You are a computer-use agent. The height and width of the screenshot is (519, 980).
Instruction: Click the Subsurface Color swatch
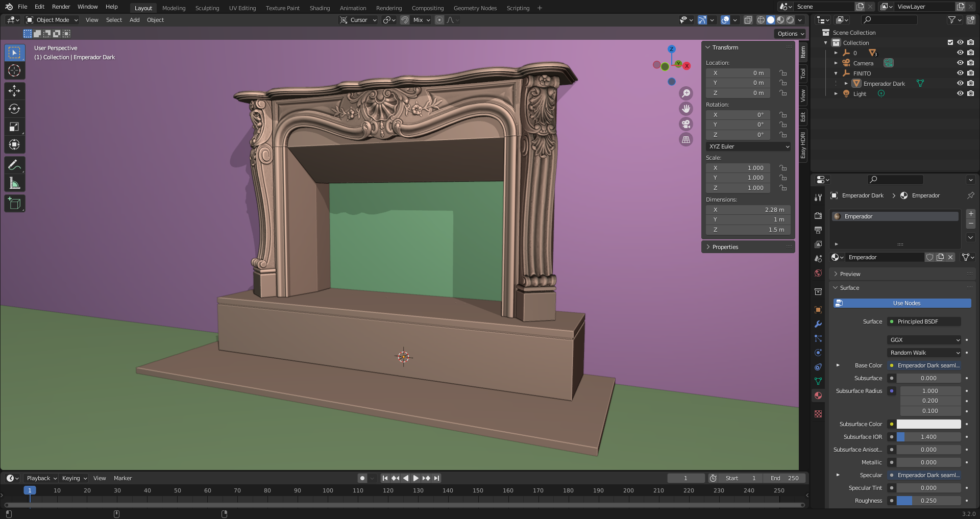tap(928, 424)
